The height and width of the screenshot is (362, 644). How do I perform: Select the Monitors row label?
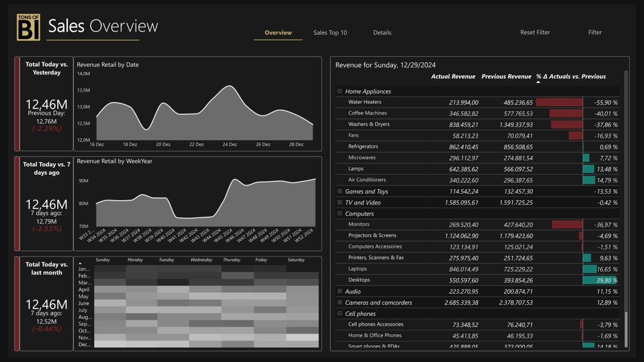pos(359,224)
